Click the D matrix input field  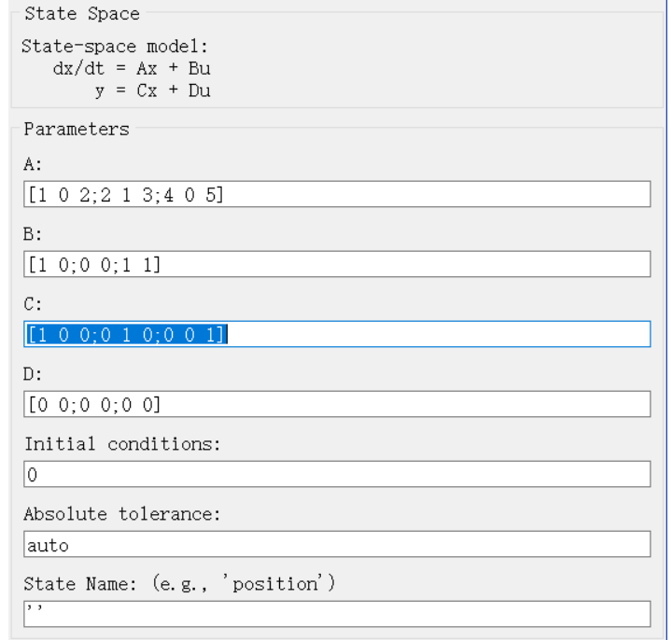click(336, 404)
